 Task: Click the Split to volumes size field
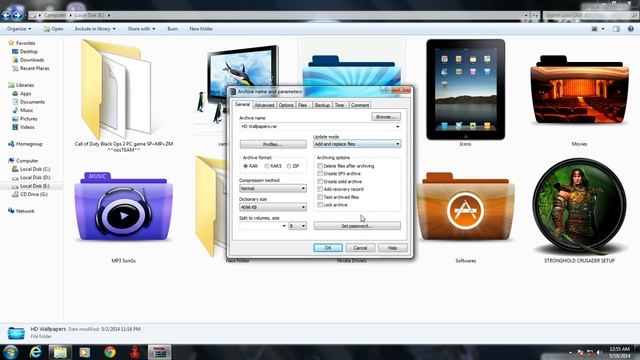click(x=263, y=226)
